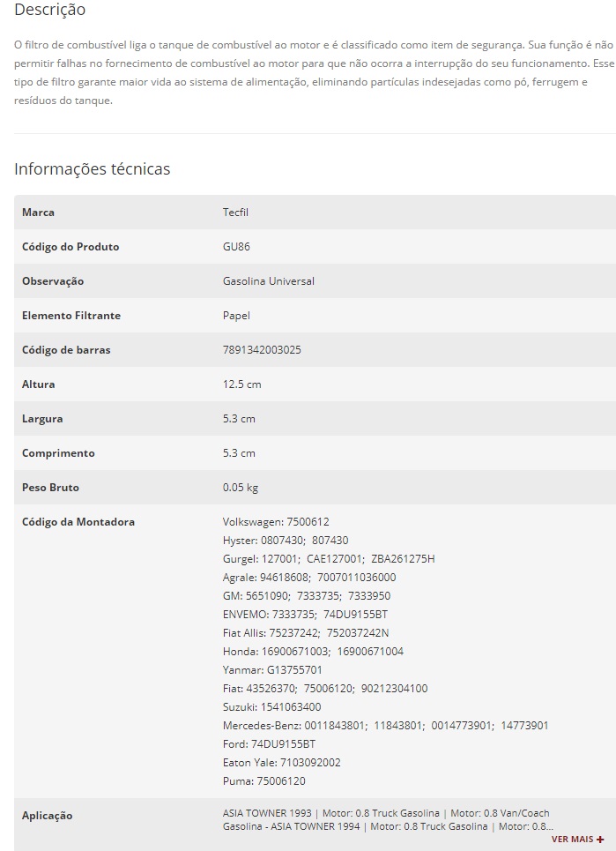This screenshot has width=616, height=851.
Task: Select the Eaton Yale: 7103092002 code
Action: (x=281, y=763)
